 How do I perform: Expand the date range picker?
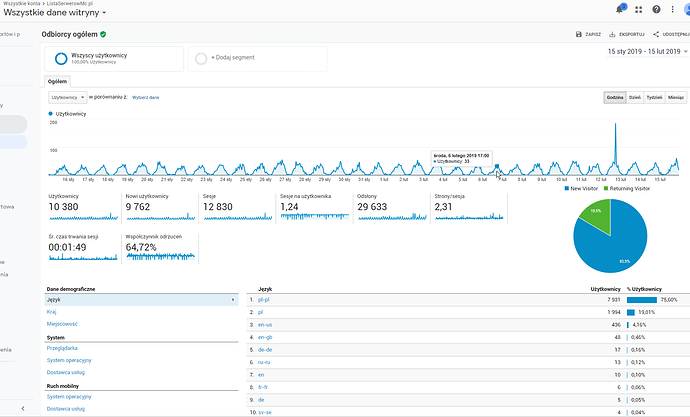tap(646, 51)
